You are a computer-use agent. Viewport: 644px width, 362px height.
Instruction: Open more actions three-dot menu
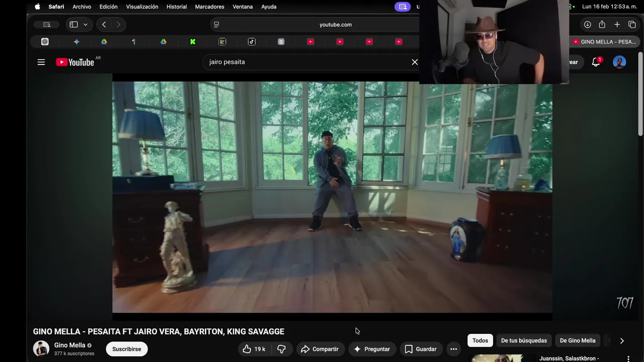pyautogui.click(x=453, y=349)
